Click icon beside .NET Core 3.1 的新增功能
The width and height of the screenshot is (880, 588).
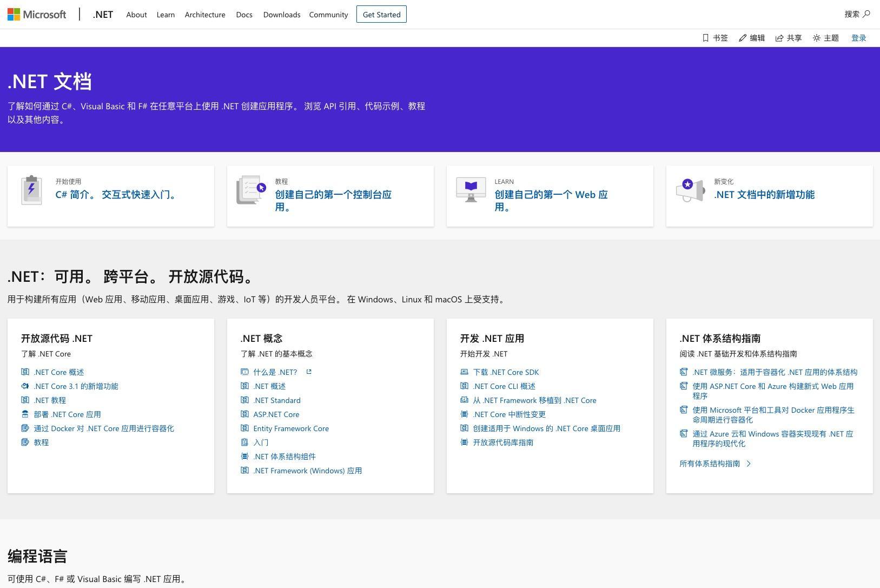[x=25, y=386]
